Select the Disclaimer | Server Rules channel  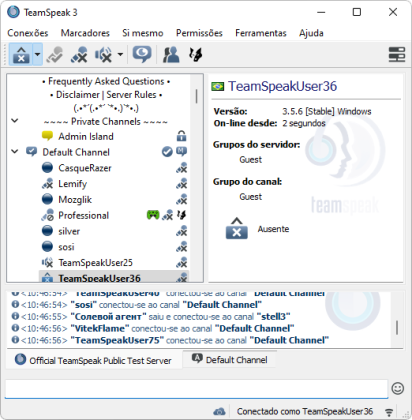pyautogui.click(x=106, y=95)
